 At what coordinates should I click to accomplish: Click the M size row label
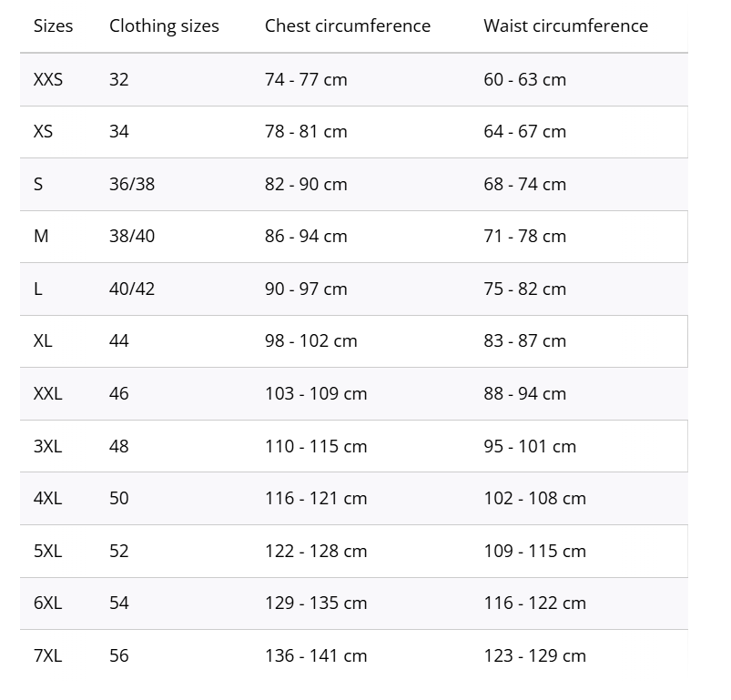(x=41, y=236)
